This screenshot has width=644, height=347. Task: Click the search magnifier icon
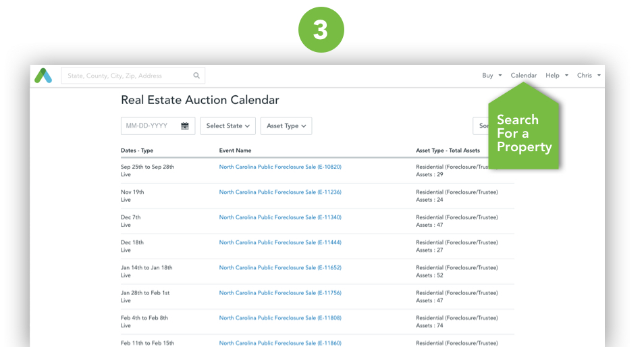[x=196, y=76]
